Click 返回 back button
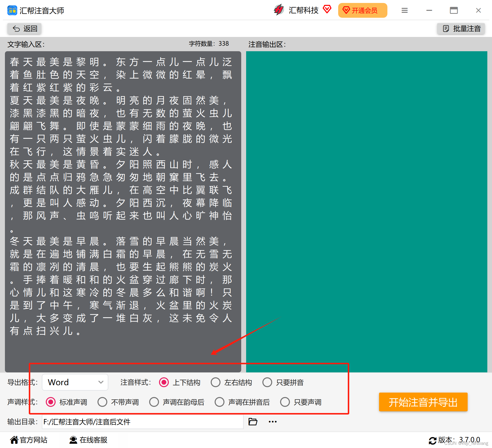 25,29
